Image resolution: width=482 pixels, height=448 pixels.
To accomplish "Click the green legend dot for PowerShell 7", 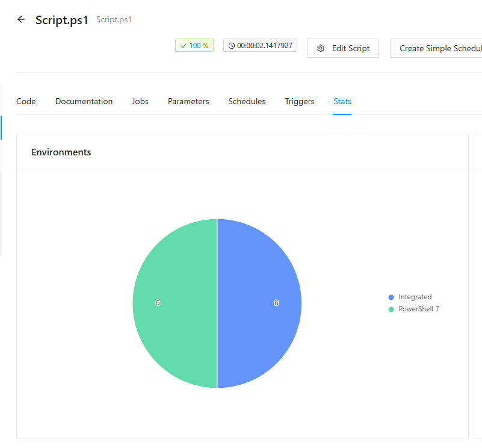I will click(x=391, y=309).
